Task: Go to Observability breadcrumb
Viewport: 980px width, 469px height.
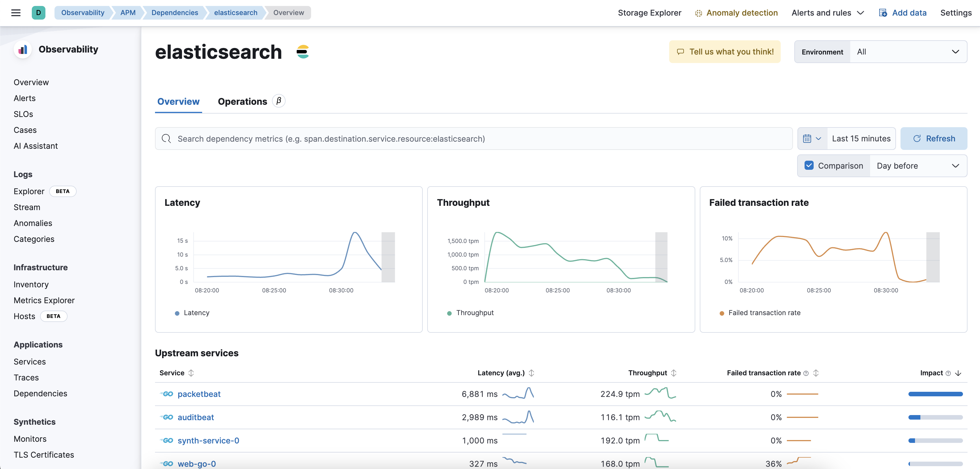Action: click(x=83, y=12)
